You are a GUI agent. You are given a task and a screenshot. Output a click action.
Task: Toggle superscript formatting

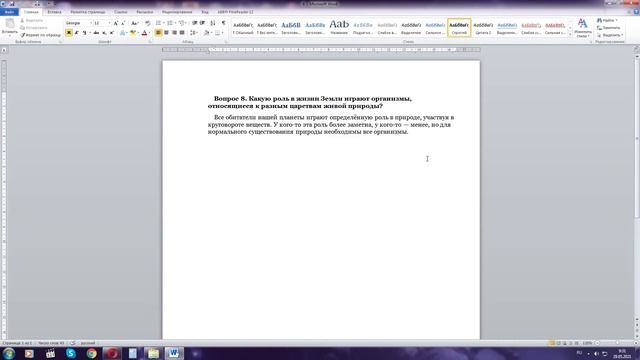coord(111,33)
